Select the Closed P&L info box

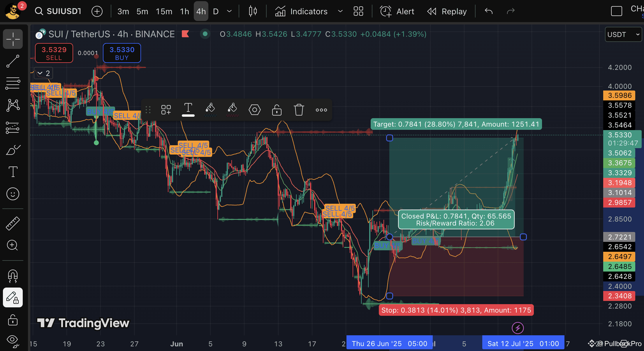(x=456, y=220)
